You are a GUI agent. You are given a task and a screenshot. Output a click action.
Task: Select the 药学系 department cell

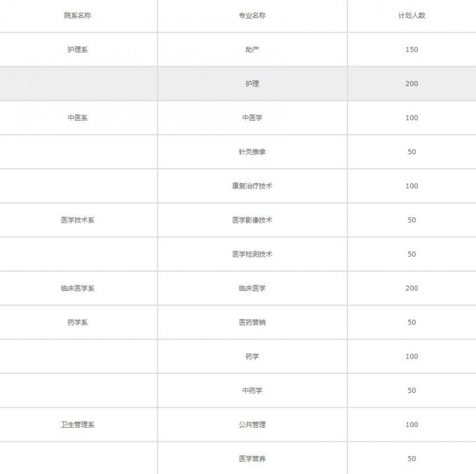[77, 322]
